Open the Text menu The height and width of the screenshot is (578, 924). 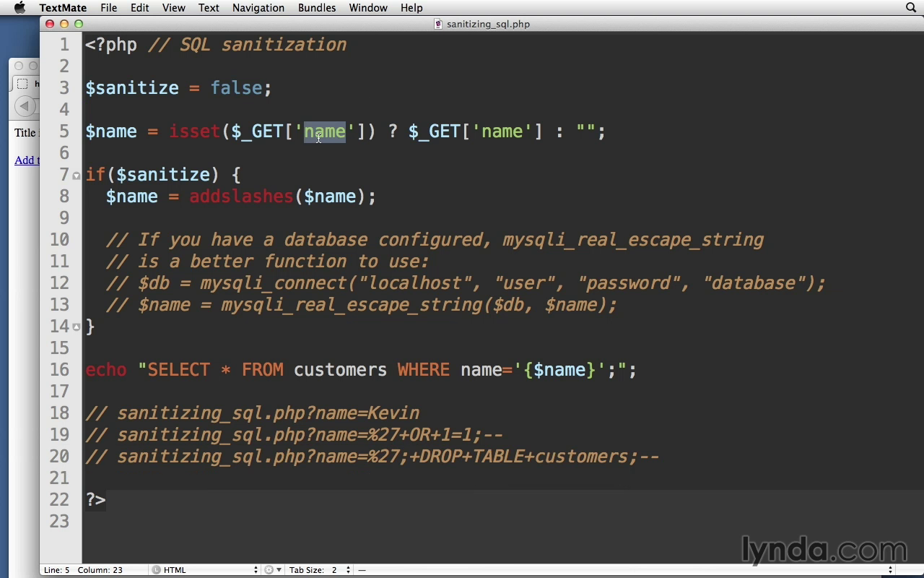209,8
